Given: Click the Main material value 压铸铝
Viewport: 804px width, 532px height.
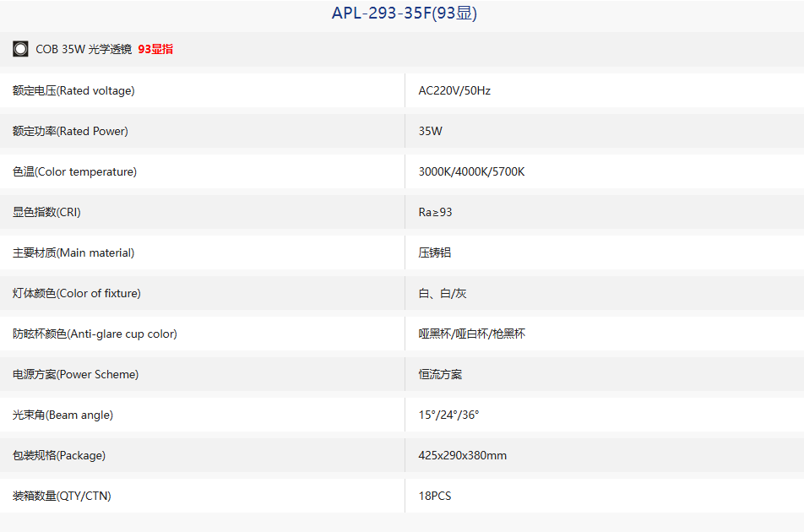Looking at the screenshot, I should (434, 252).
